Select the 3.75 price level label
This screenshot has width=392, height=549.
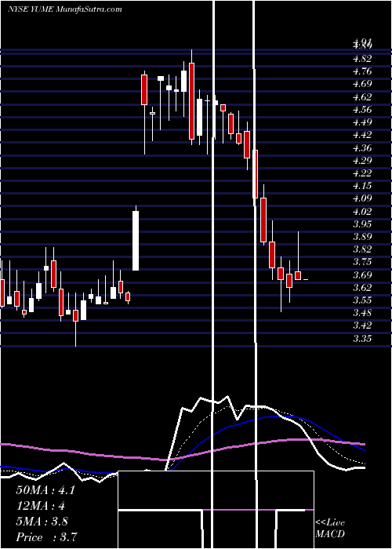point(362,262)
